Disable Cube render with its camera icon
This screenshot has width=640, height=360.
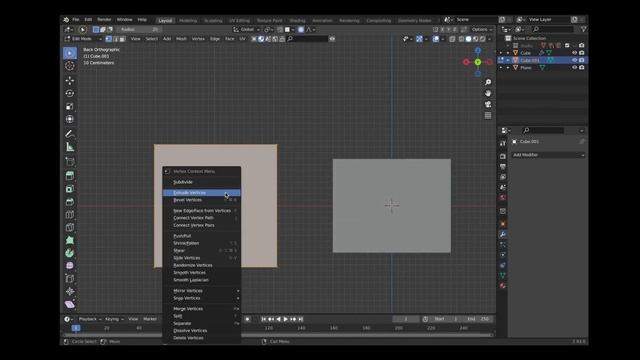[582, 53]
